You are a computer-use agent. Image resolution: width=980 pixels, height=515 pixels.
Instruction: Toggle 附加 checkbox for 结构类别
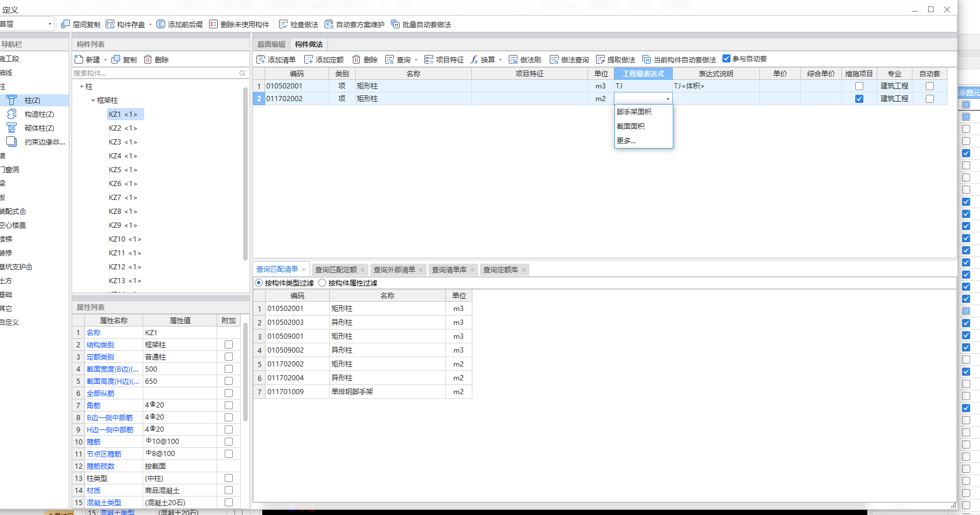tap(229, 344)
